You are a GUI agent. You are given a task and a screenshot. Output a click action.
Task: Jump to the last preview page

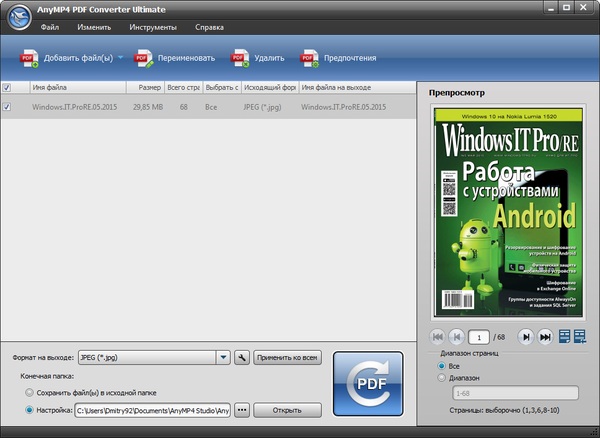point(545,337)
